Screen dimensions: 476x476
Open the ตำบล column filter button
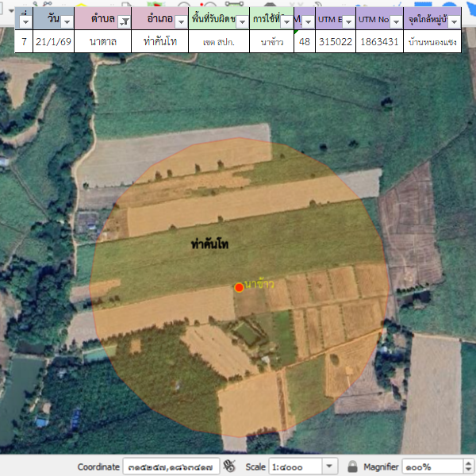point(124,21)
